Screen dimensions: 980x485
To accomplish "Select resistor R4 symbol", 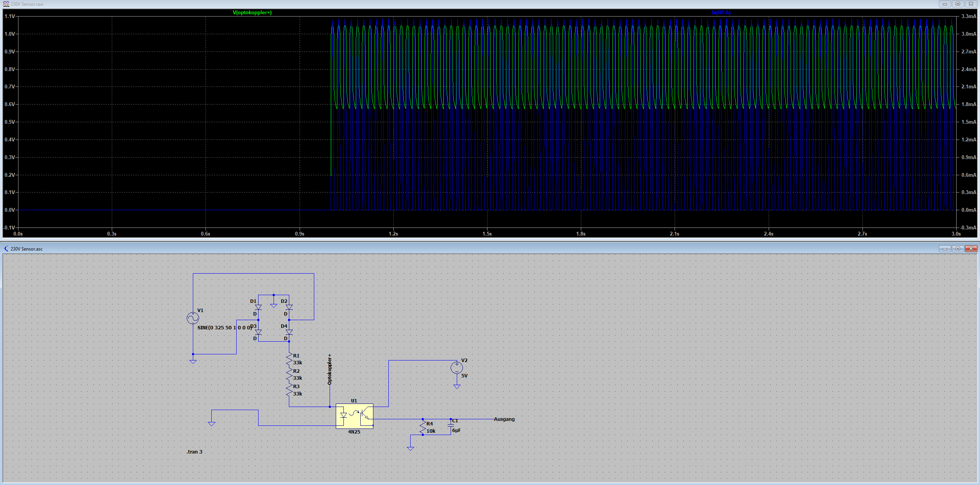I will click(x=423, y=427).
